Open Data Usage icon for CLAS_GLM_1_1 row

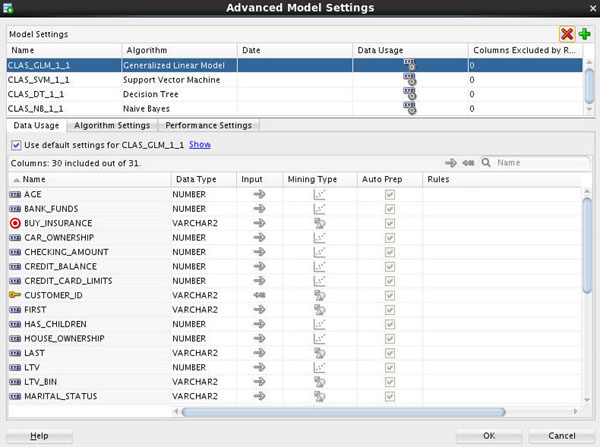point(409,65)
